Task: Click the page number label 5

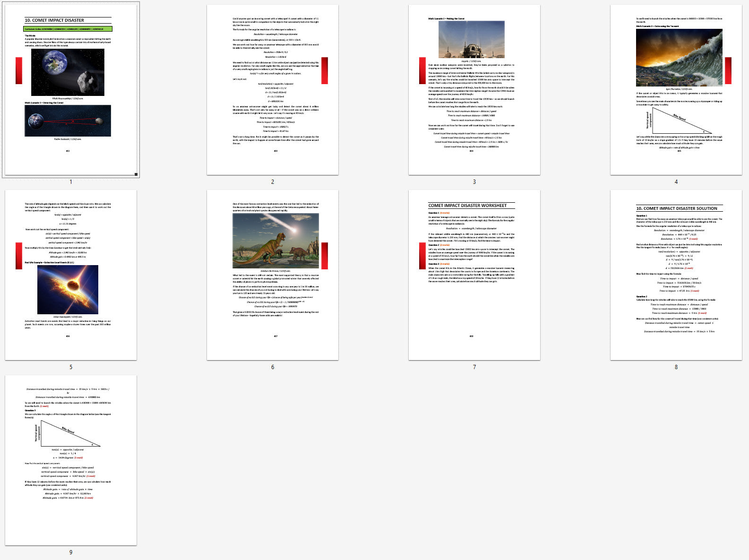Action: point(71,367)
